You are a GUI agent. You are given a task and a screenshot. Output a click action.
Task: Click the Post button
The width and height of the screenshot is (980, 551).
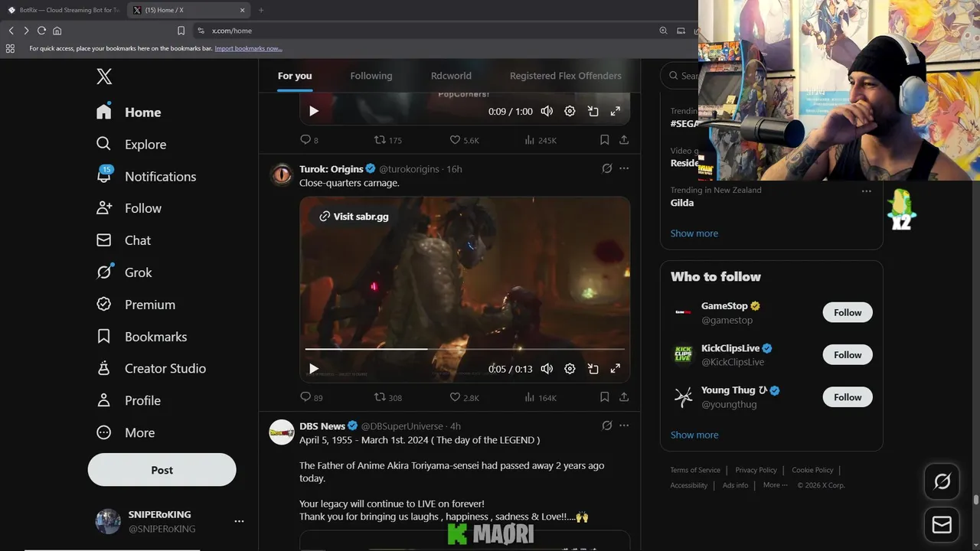click(162, 470)
